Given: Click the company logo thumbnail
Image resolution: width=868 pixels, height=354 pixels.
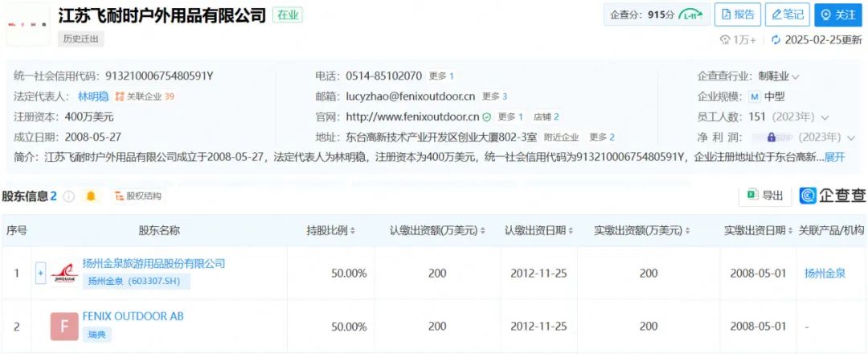Looking at the screenshot, I should point(27,24).
